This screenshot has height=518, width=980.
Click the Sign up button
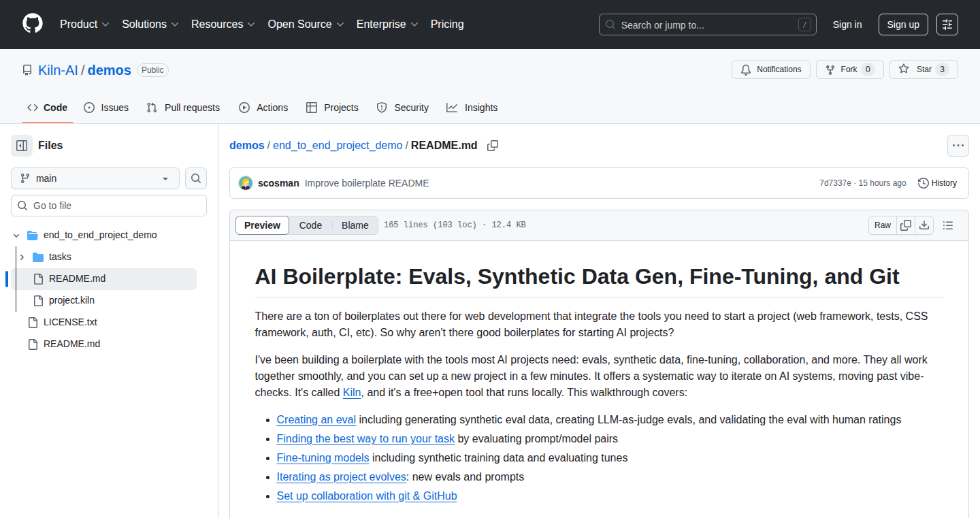(903, 25)
